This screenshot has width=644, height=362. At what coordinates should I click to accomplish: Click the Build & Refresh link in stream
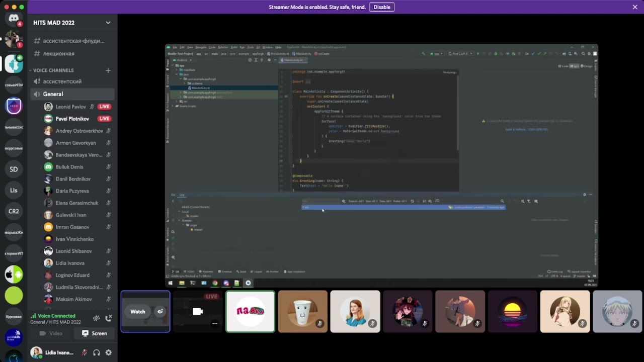(x=526, y=129)
